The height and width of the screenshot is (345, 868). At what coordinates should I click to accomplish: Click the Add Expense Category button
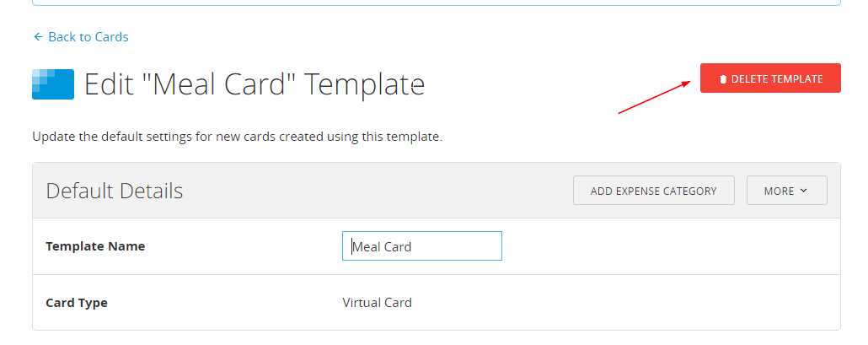tap(653, 191)
